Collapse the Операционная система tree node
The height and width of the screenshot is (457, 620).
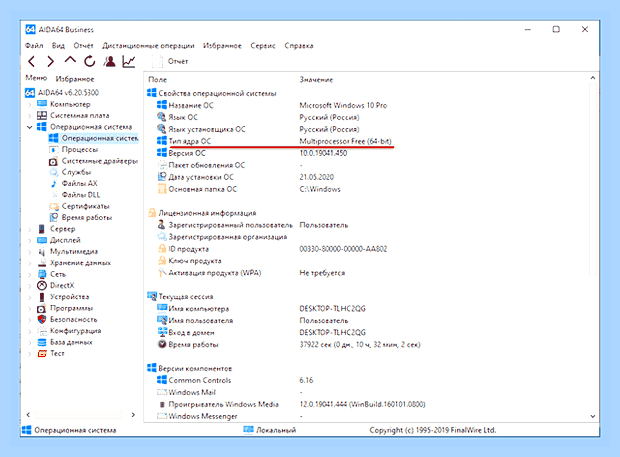29,127
